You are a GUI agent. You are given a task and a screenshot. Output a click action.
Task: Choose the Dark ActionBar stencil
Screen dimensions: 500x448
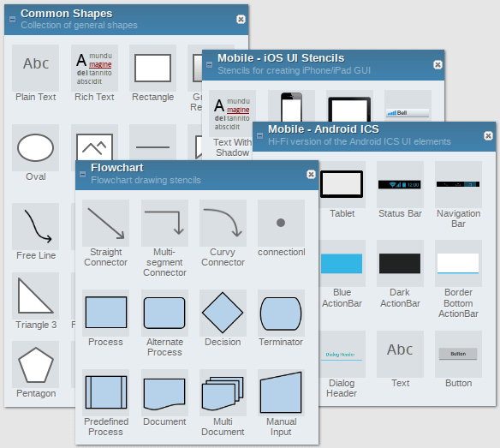(400, 263)
